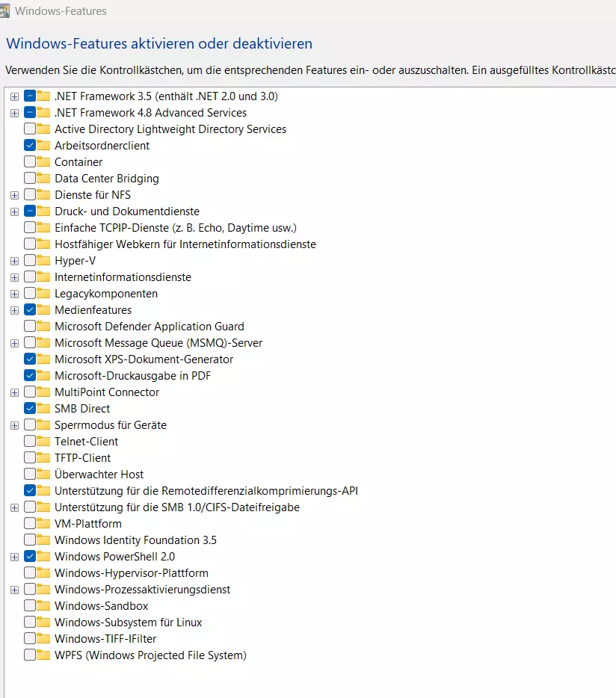Click folder icon beside Windows Identity Foundation 3.5
616x698 pixels.
pos(43,540)
